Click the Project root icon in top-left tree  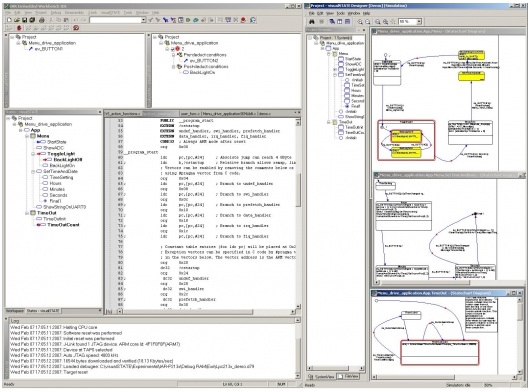tap(18, 37)
